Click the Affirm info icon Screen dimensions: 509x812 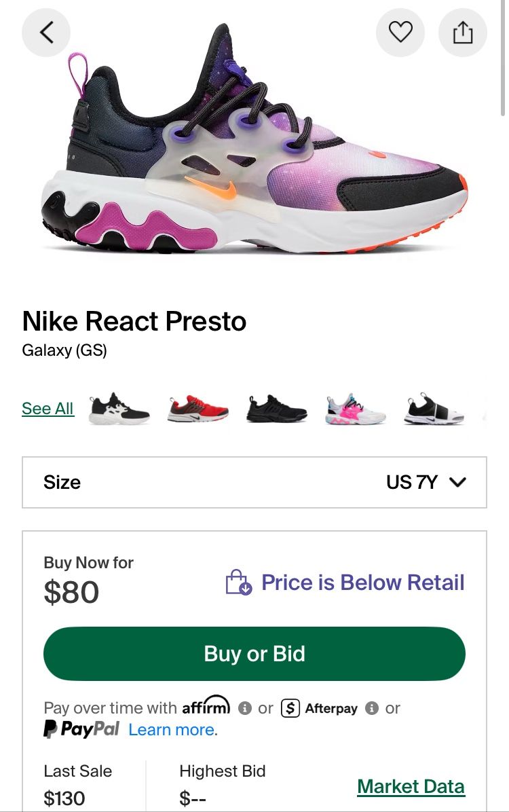(x=245, y=708)
